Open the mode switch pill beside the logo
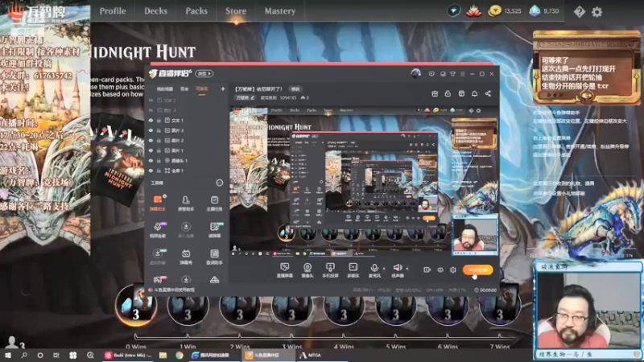Image resolution: width=644 pixels, height=362 pixels. tap(204, 73)
